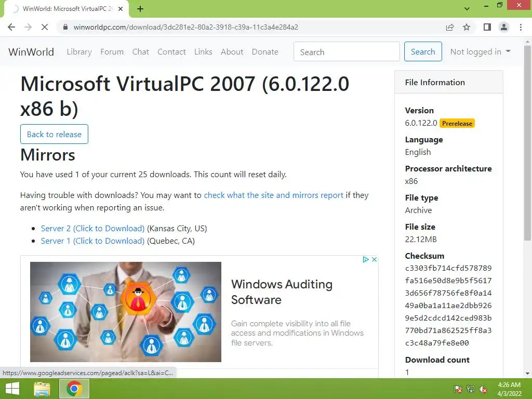Expand the Not logged in dropdown
Viewport: 532px width, 399px height.
[x=480, y=51]
